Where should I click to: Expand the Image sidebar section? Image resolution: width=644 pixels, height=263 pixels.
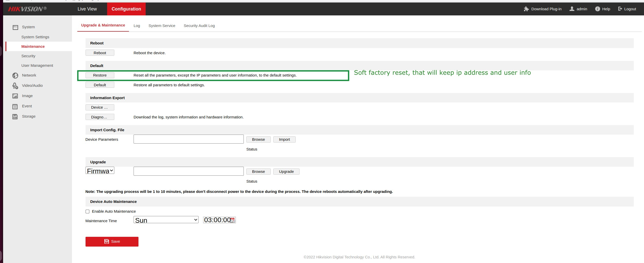coord(27,96)
